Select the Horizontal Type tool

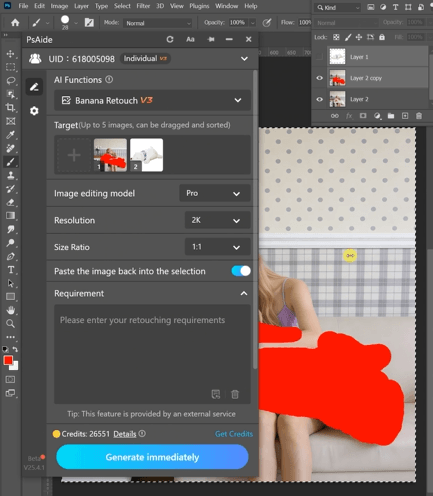pyautogui.click(x=10, y=270)
